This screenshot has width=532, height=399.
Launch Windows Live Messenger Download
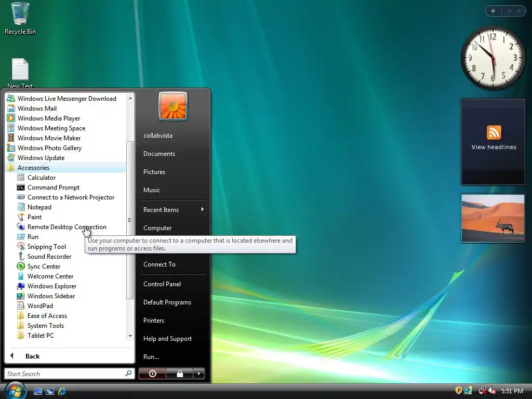[x=66, y=98]
